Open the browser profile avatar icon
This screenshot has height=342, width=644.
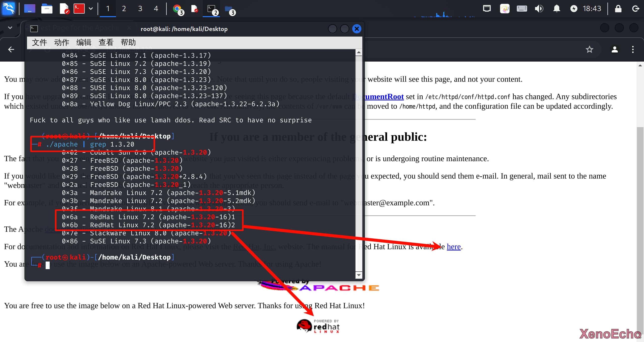[x=614, y=49]
